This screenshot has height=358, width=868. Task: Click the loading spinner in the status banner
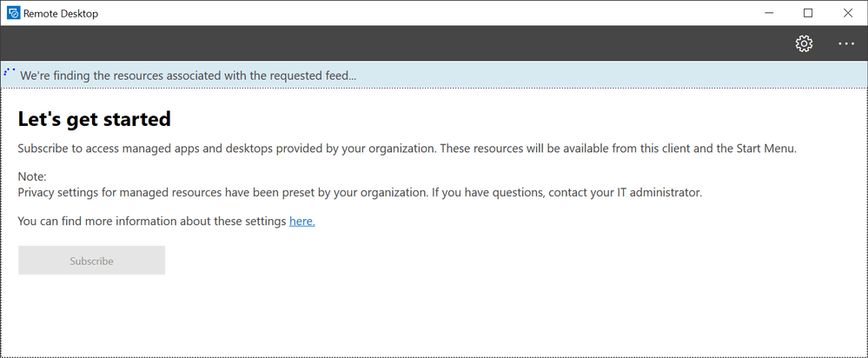[x=10, y=73]
